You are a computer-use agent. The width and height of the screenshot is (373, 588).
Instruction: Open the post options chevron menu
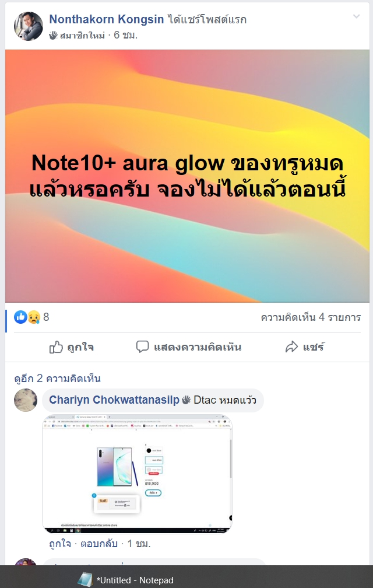pyautogui.click(x=357, y=16)
